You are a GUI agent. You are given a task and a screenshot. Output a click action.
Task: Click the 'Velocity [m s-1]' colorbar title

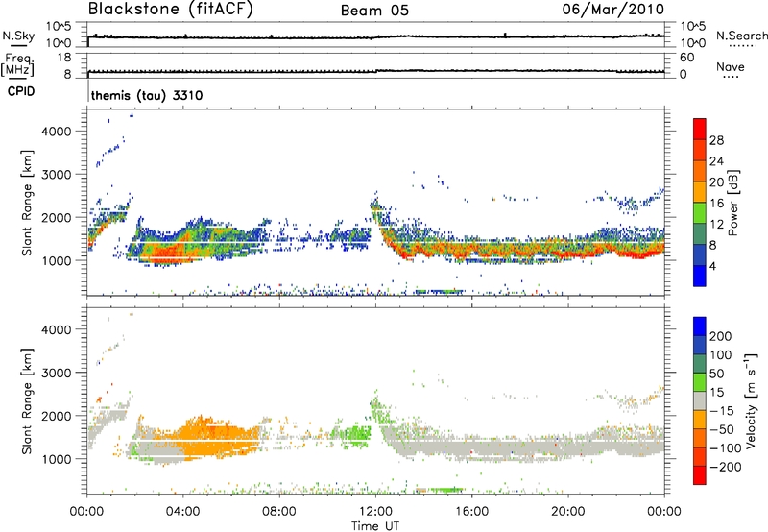(x=751, y=400)
